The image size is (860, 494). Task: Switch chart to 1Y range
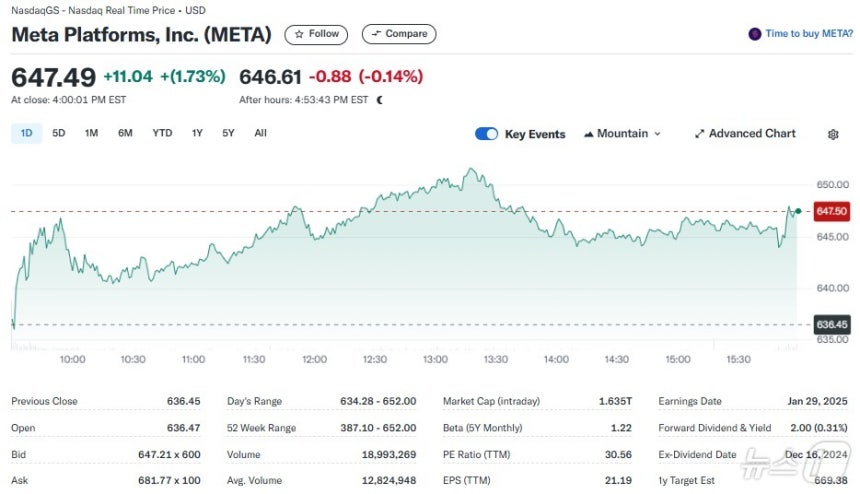click(197, 133)
